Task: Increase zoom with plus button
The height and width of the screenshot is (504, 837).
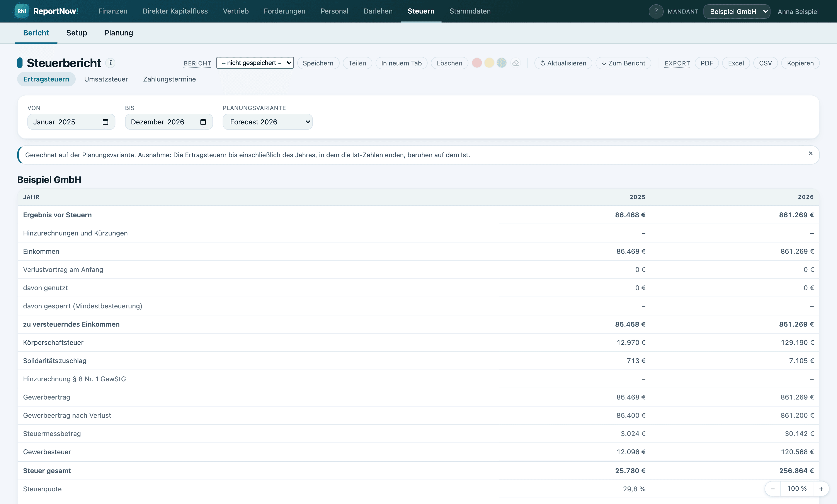Action: tap(821, 488)
